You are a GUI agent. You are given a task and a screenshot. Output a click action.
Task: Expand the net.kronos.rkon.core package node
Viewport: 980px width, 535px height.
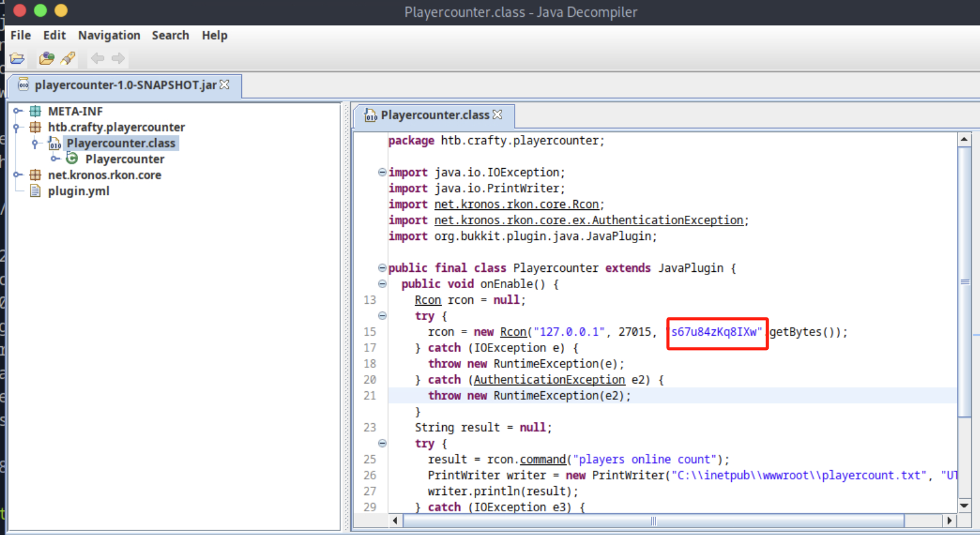pos(18,175)
